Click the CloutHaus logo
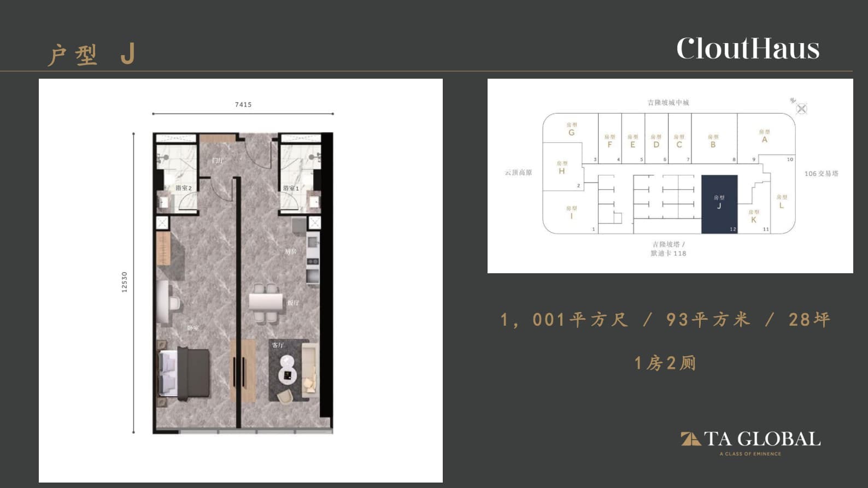This screenshot has height=488, width=868. (748, 48)
